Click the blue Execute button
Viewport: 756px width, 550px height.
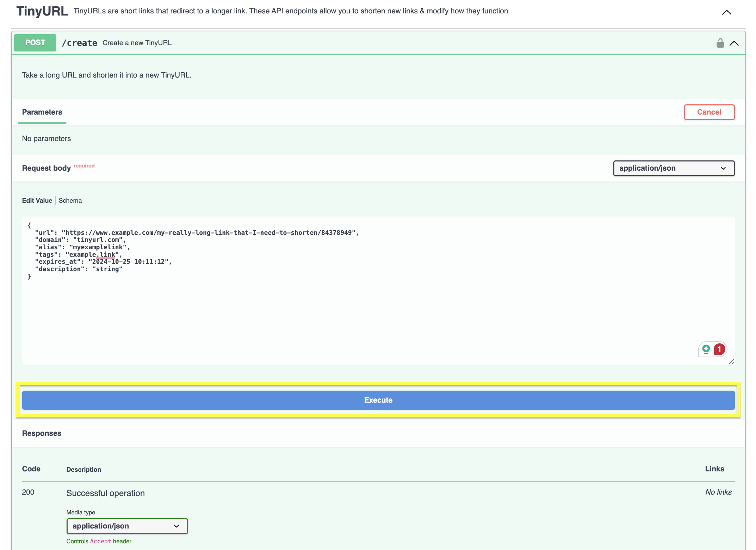(378, 400)
